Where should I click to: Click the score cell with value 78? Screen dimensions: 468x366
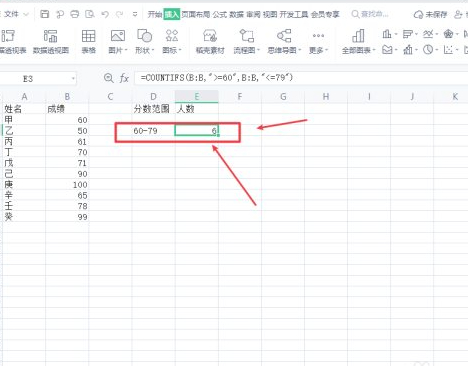(67, 206)
